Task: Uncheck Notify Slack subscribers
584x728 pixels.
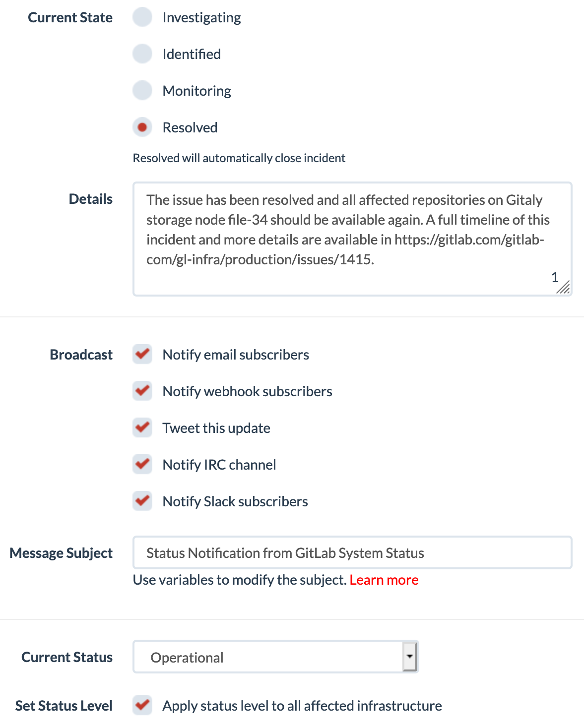Action: [x=142, y=501]
